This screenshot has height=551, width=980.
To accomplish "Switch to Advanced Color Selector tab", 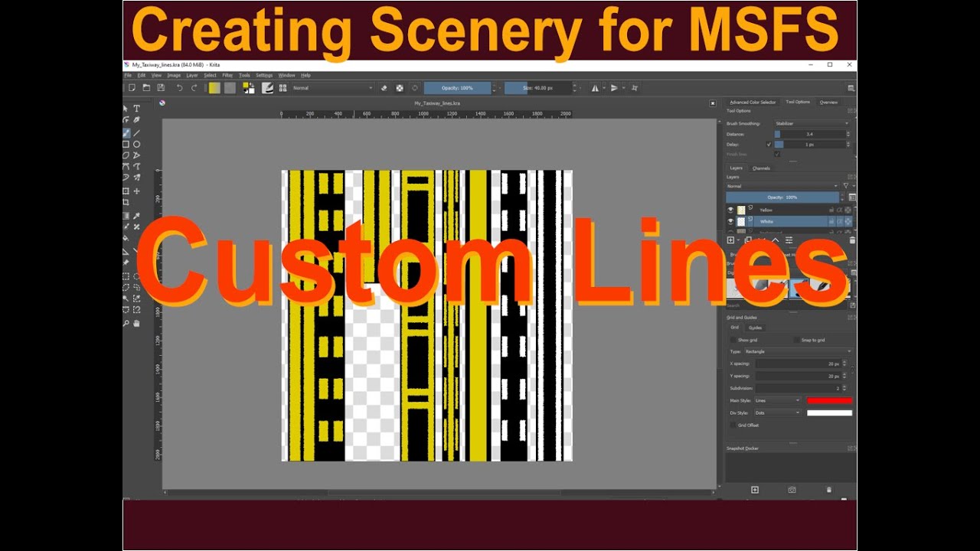I will pos(753,102).
